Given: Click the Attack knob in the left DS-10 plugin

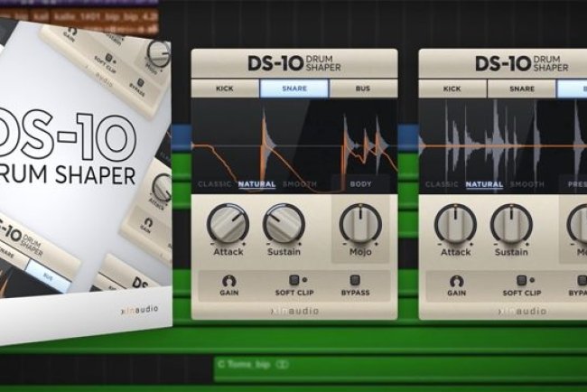Looking at the screenshot, I should pos(228,224).
